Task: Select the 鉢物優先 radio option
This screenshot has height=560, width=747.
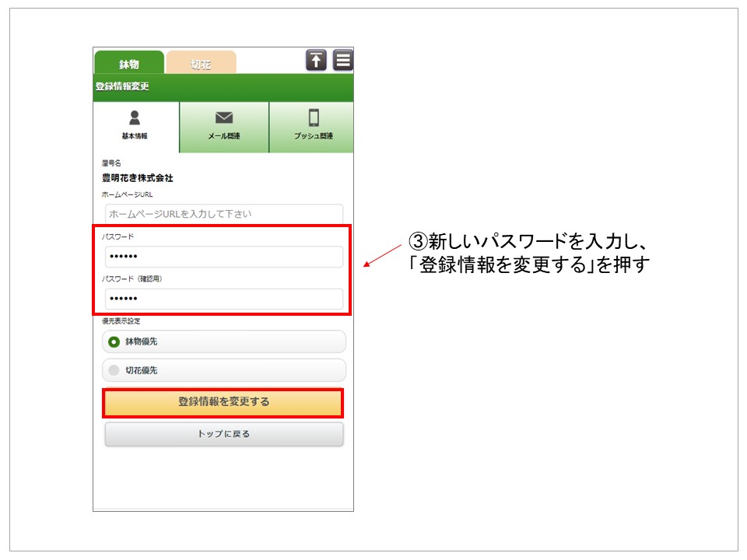Action: 224,342
